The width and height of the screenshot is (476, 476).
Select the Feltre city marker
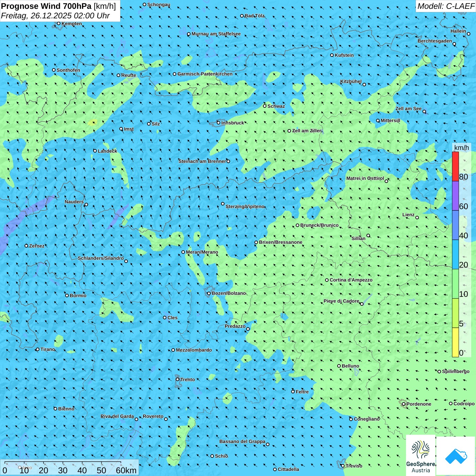pyautogui.click(x=293, y=392)
